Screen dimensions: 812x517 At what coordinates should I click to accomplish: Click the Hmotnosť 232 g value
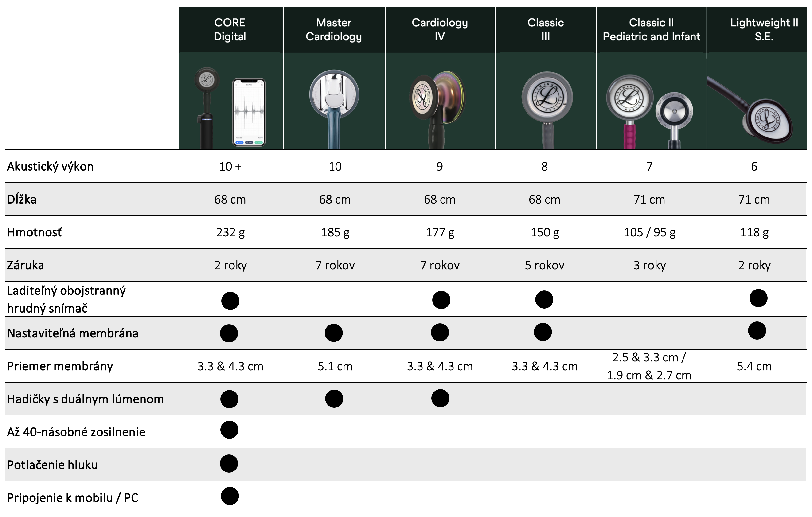pyautogui.click(x=230, y=232)
